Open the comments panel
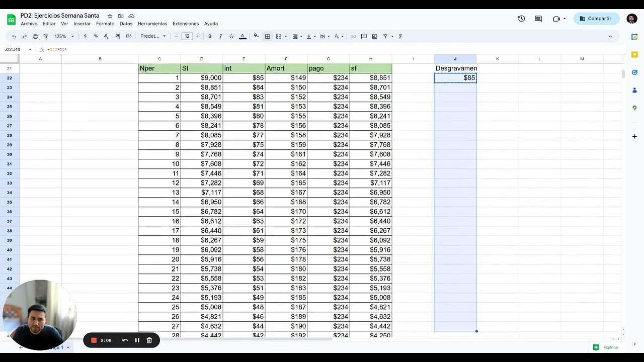The width and height of the screenshot is (644, 362). pyautogui.click(x=538, y=19)
